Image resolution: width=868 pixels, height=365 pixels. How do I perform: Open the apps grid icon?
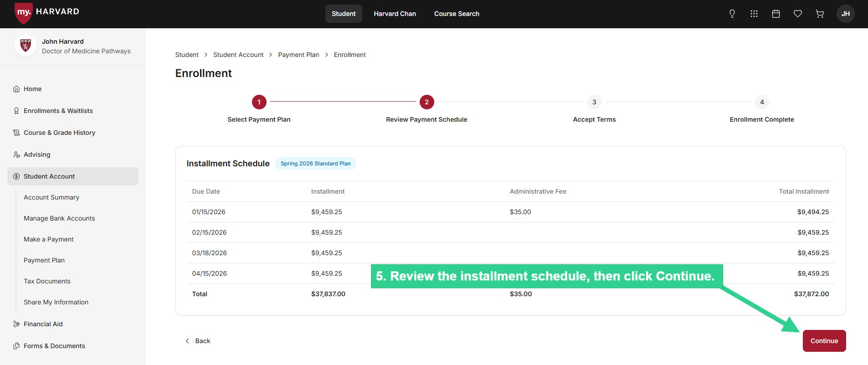pyautogui.click(x=754, y=14)
